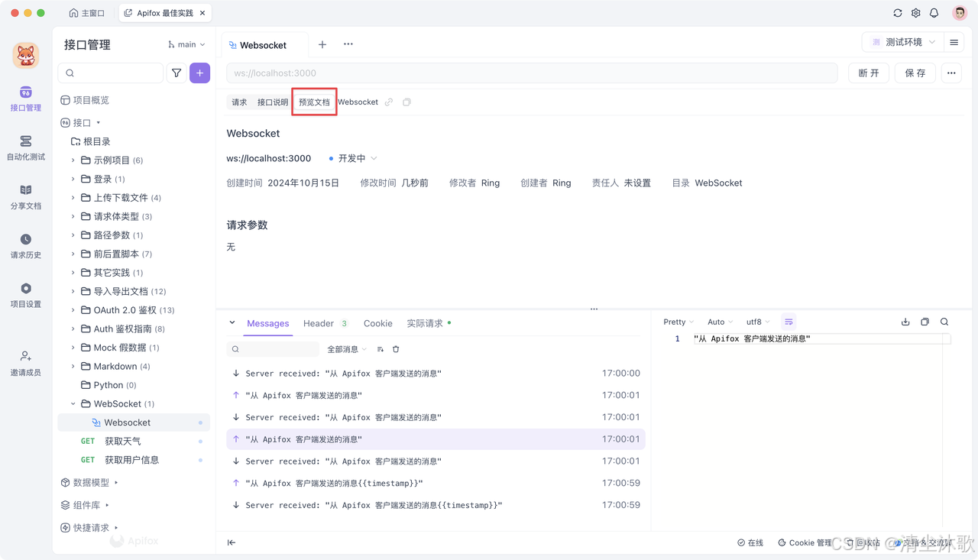The width and height of the screenshot is (978, 560).
Task: Click the download icon in the response panel
Action: (905, 322)
